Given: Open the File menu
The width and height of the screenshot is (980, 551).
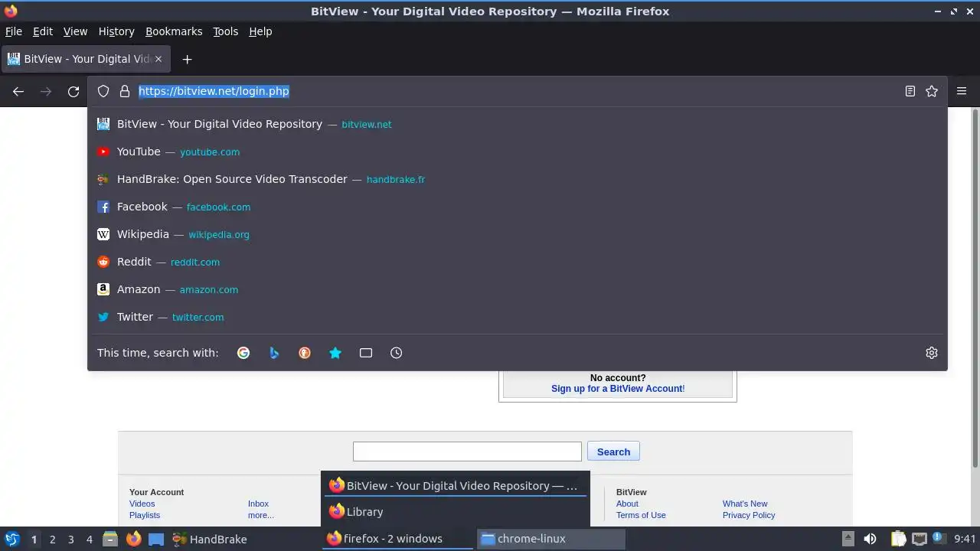Looking at the screenshot, I should coord(14,31).
